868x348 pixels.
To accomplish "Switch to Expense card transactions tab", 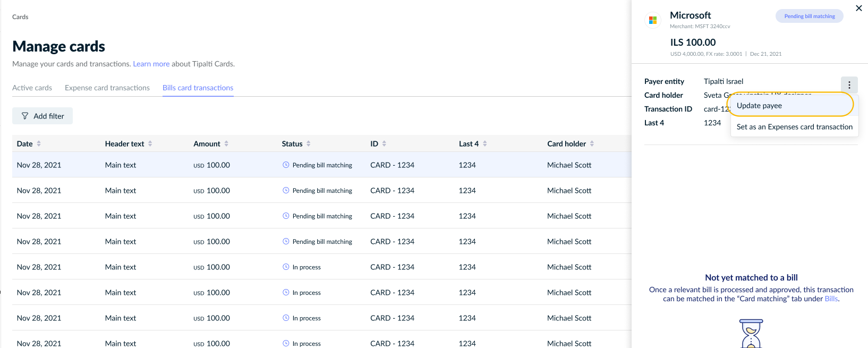I will tap(107, 88).
